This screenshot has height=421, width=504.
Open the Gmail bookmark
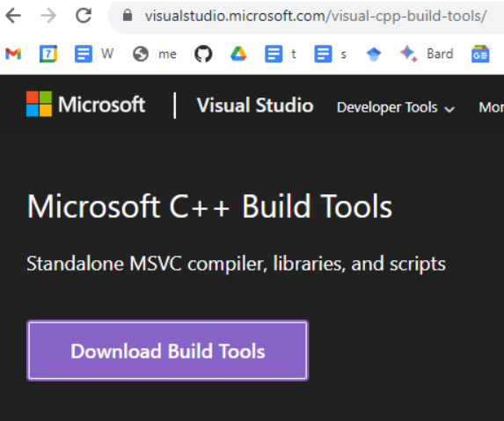pos(13,54)
